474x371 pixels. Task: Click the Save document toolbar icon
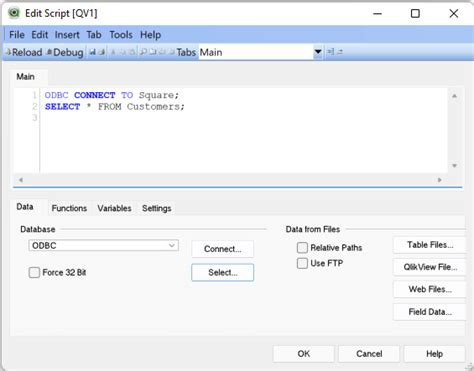coord(92,52)
